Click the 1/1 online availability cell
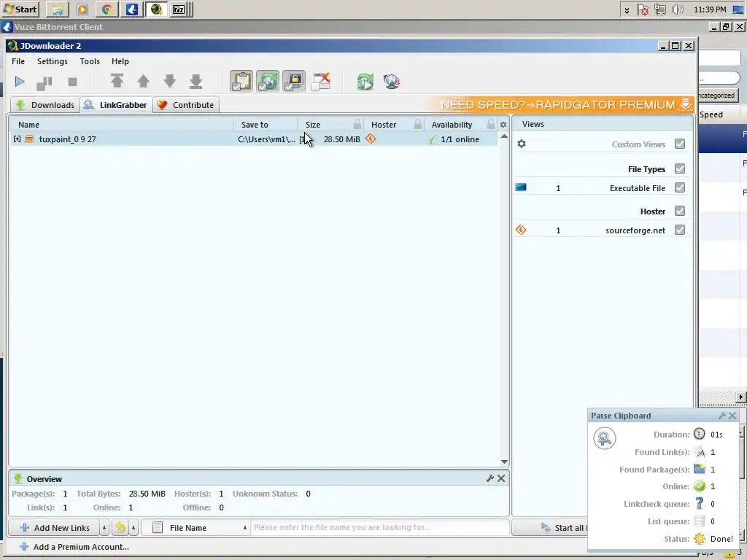 tap(460, 139)
